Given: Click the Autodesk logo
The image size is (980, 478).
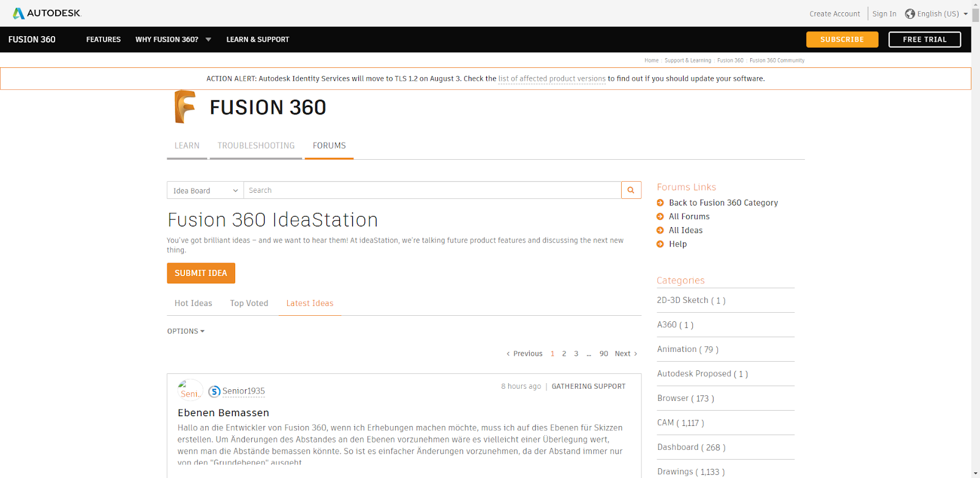Looking at the screenshot, I should tap(47, 13).
